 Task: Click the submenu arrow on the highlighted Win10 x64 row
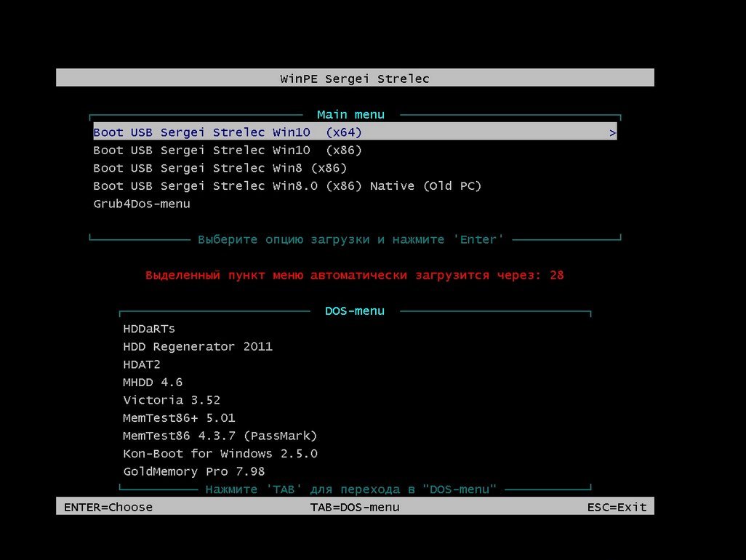pos(613,133)
